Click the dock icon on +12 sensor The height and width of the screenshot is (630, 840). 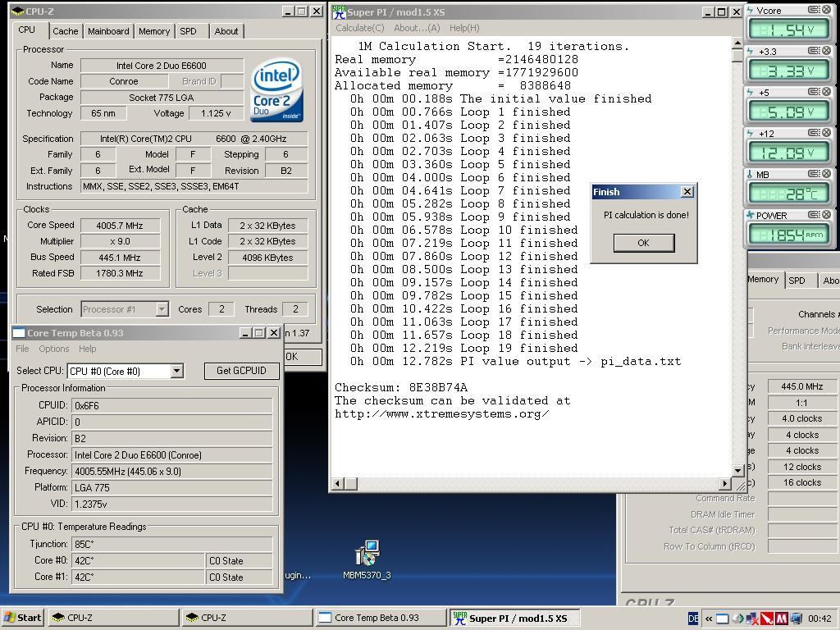814,133
